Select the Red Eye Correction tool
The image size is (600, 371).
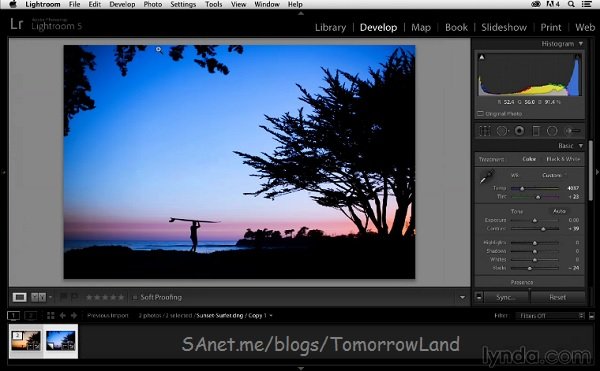519,131
